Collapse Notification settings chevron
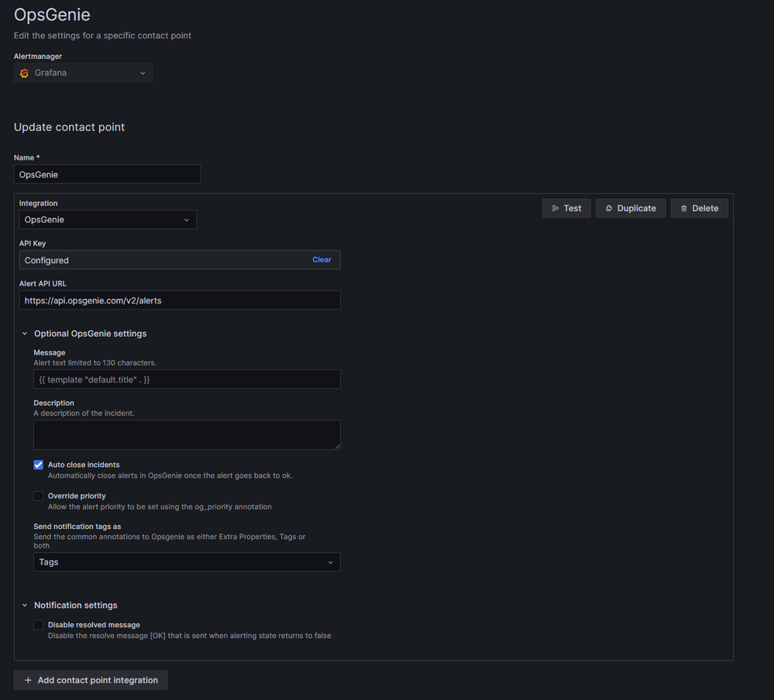Screen dimensions: 774x700 [x=25, y=605]
